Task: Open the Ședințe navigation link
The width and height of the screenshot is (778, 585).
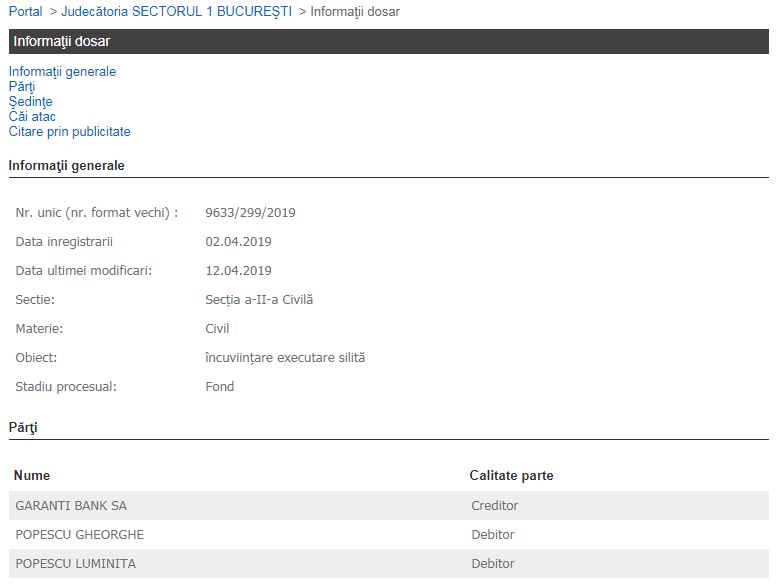Action: click(30, 102)
